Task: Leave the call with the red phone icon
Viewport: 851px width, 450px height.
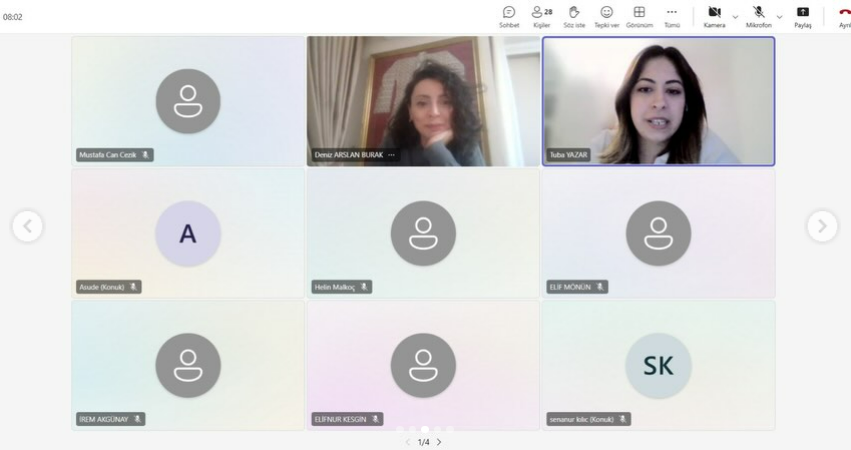Action: [x=844, y=13]
